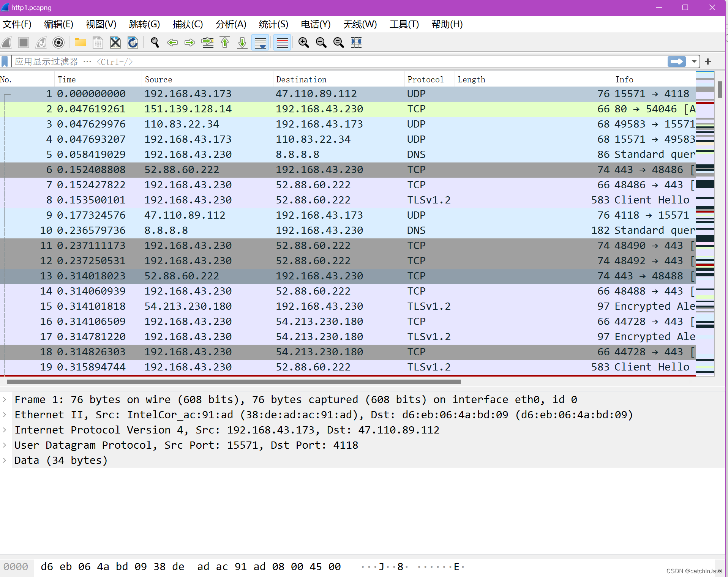This screenshot has height=577, width=728.
Task: Find a packet magnifier icon
Action: tap(155, 43)
